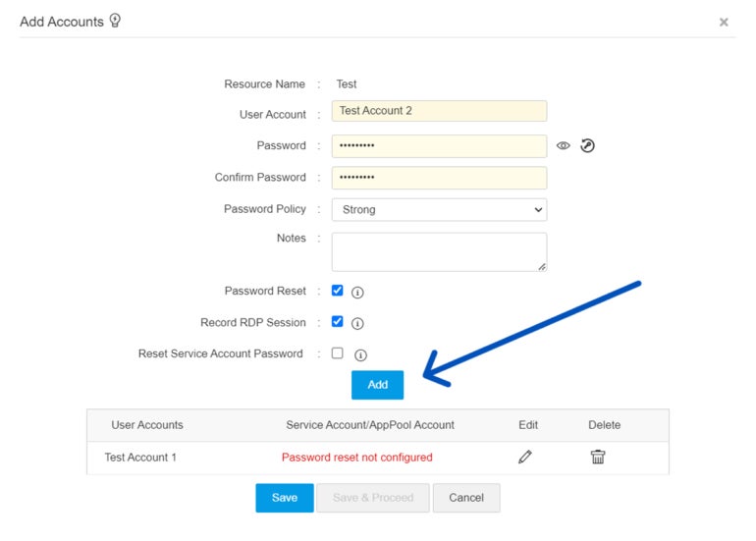Click inside the Notes text area

[439, 252]
